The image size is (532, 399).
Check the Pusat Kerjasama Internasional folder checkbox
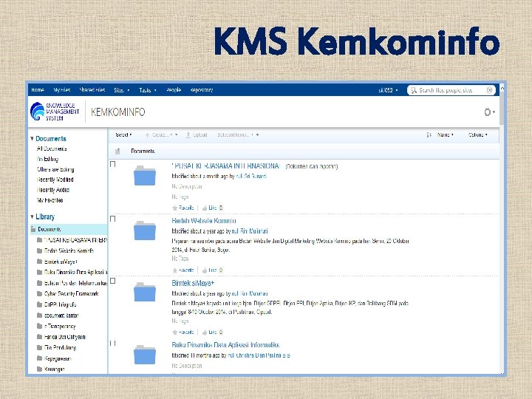(x=112, y=164)
